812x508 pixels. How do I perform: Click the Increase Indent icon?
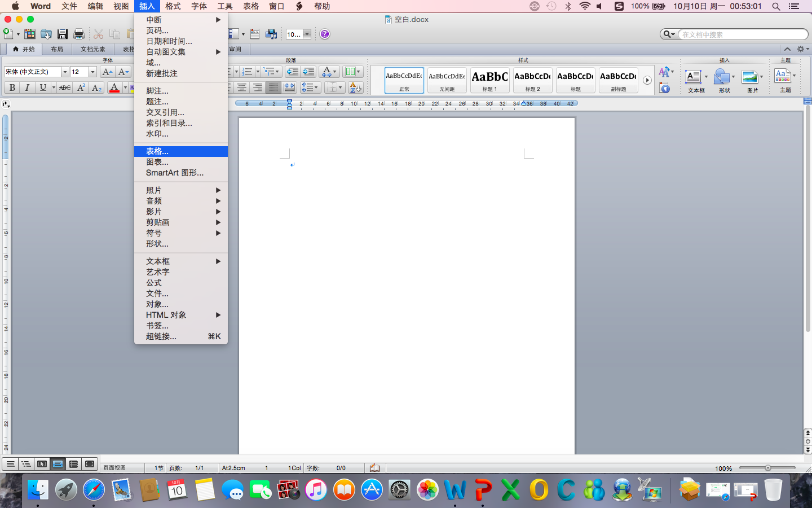[308, 72]
